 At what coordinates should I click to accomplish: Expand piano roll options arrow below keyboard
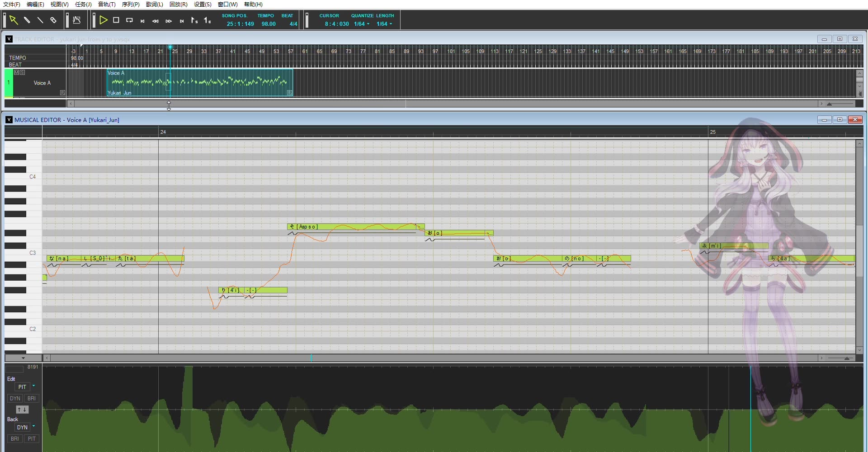tap(23, 358)
